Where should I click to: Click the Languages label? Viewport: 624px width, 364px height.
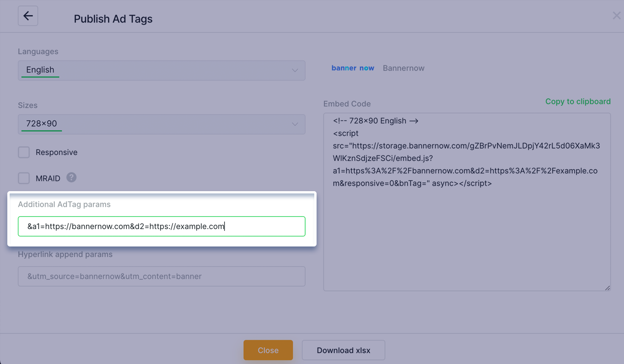[38, 52]
